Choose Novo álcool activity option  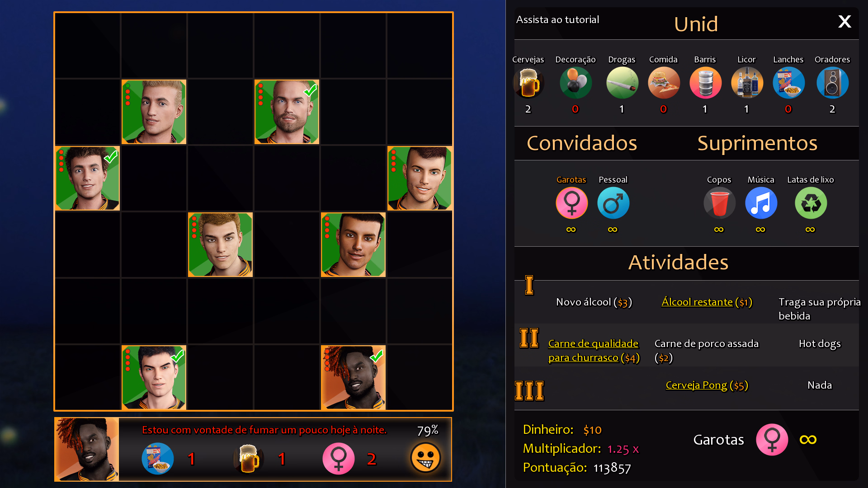coord(594,302)
